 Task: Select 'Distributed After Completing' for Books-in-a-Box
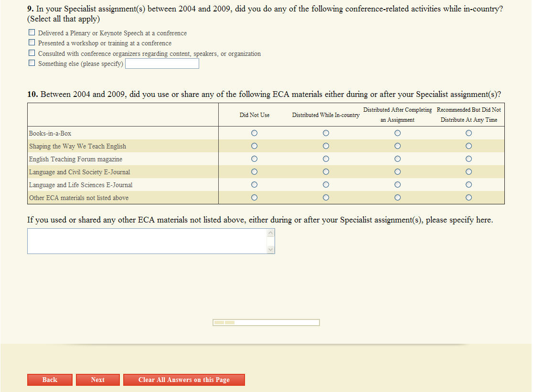click(x=397, y=133)
